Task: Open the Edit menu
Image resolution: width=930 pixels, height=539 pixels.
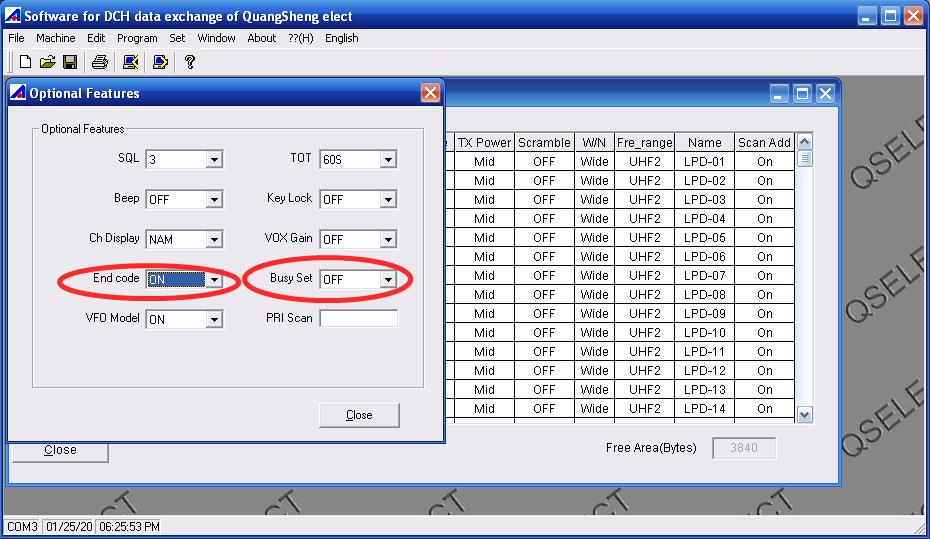Action: (x=95, y=38)
